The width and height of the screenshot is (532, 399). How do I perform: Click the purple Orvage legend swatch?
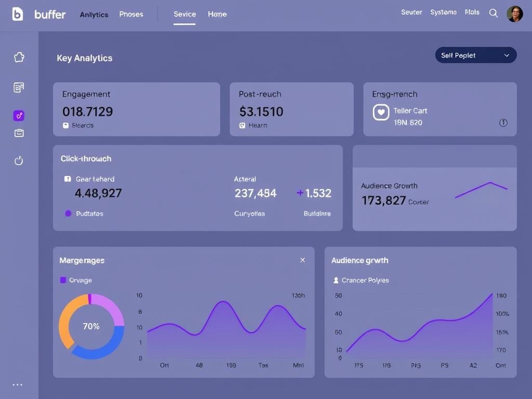(63, 280)
